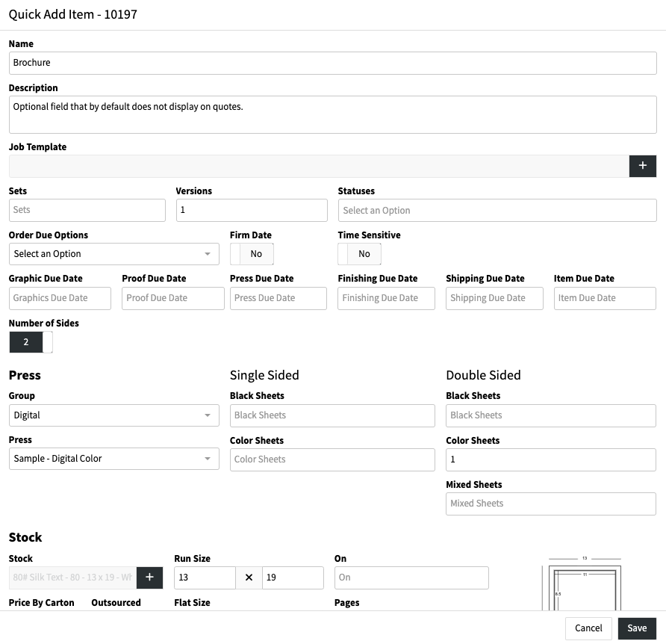Click the Item Due Date field
The width and height of the screenshot is (666, 644).
[x=605, y=298]
